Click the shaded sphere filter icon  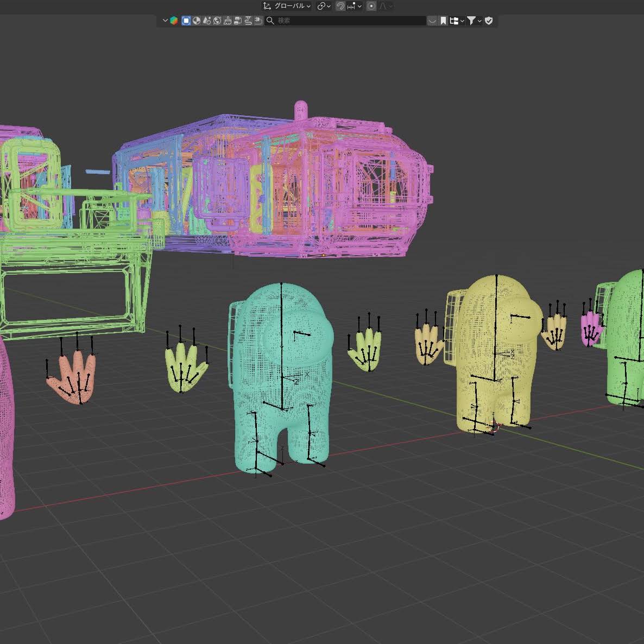point(197,21)
